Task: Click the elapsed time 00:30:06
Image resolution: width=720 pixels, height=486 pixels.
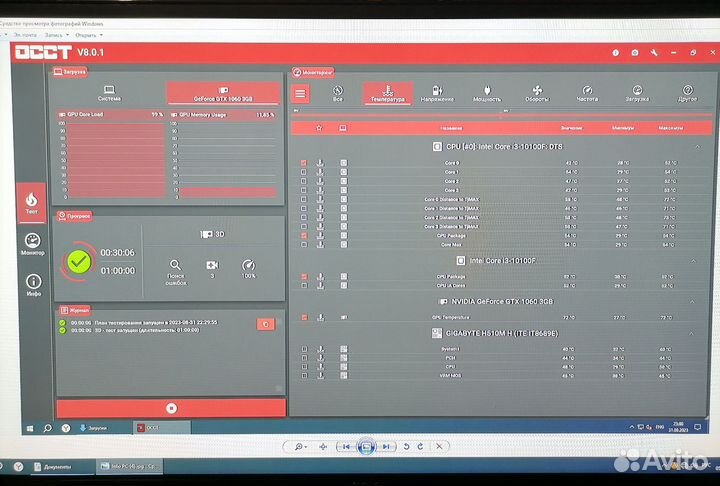Action: (x=118, y=253)
